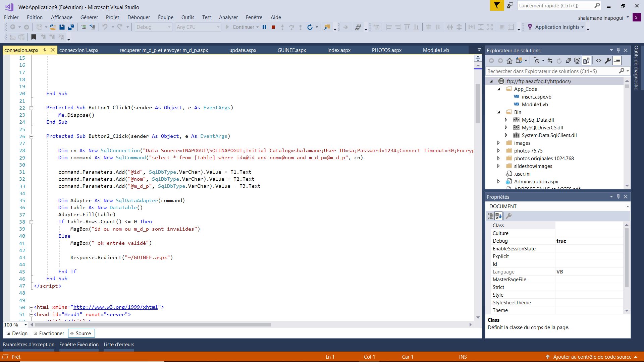This screenshot has height=362, width=644.
Task: Toggle auto-hide pin on Propriétés panel
Action: 618,197
